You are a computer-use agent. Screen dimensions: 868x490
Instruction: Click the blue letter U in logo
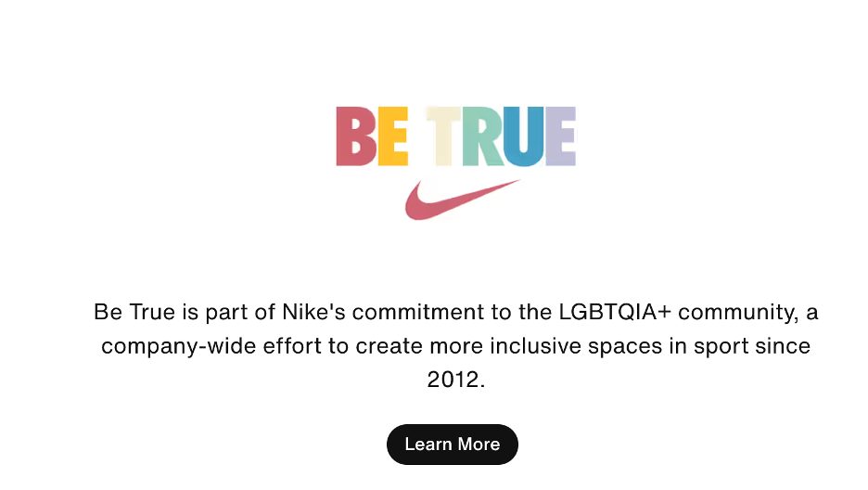pos(524,136)
